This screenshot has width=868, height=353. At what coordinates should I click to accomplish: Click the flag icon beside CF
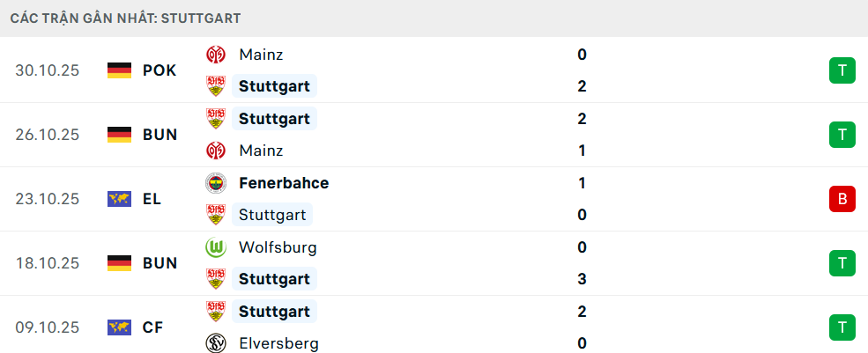click(x=119, y=327)
